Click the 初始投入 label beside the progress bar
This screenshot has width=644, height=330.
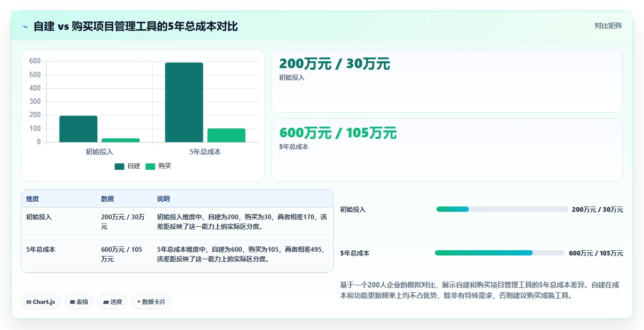[353, 210]
